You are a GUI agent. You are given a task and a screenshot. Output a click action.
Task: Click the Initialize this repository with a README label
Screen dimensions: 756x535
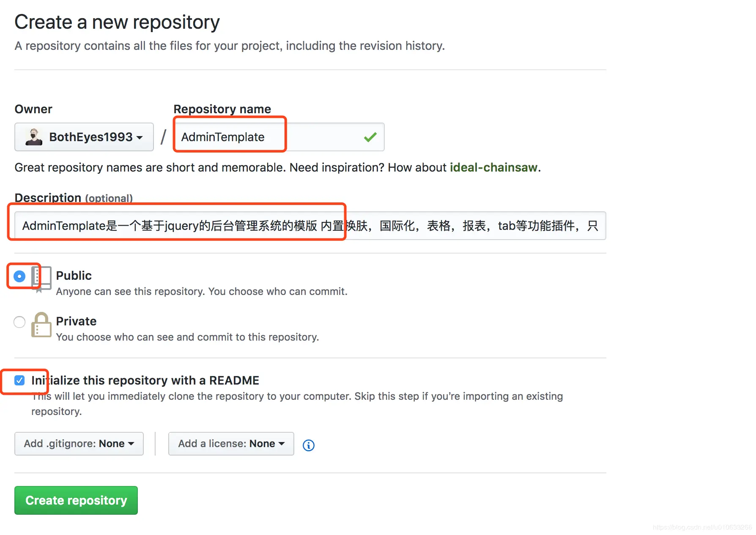(x=145, y=380)
